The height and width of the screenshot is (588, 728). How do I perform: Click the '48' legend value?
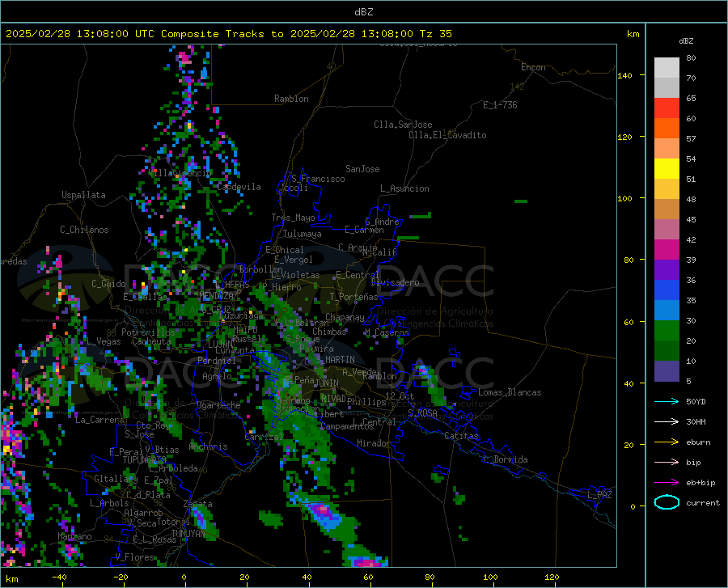[x=691, y=200]
